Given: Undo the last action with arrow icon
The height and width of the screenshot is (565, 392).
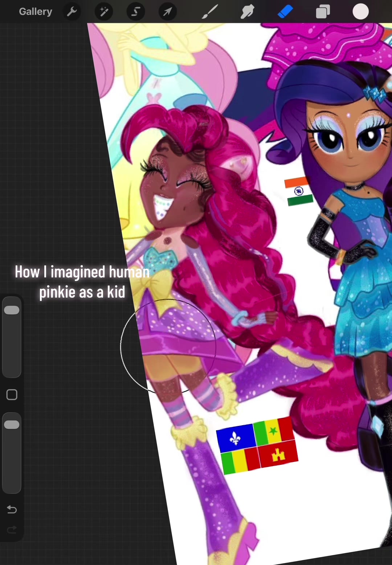Looking at the screenshot, I should pos(12,509).
